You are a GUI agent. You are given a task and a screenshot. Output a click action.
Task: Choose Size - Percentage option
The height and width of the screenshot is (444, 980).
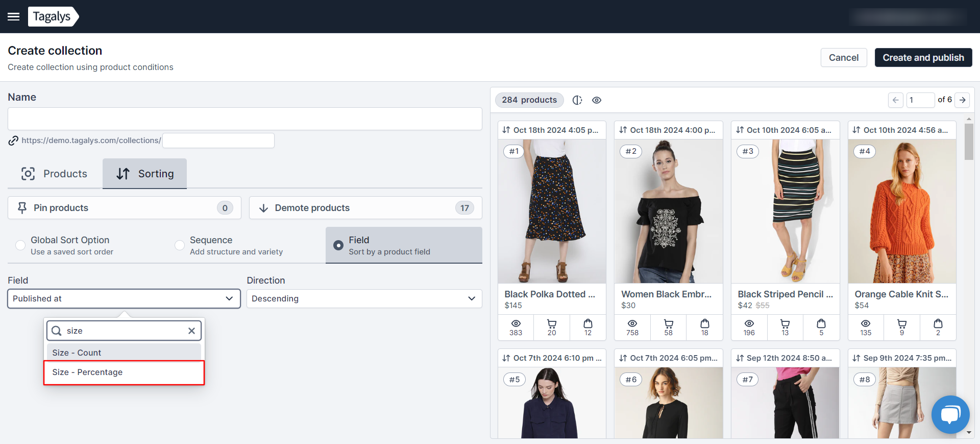pos(124,372)
